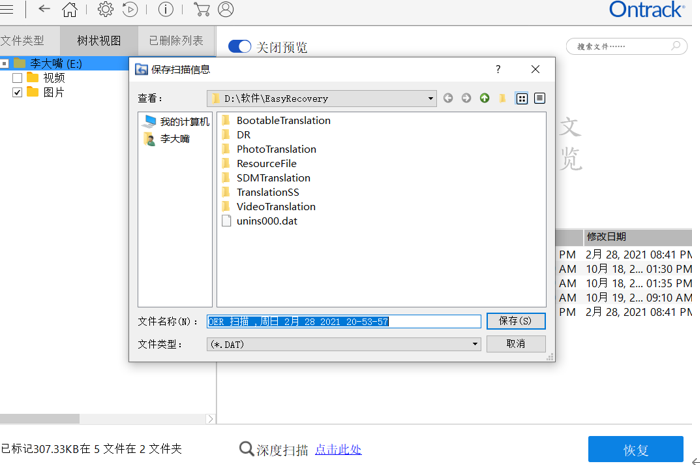Open the Home icon
This screenshot has width=700, height=465.
pos(70,9)
